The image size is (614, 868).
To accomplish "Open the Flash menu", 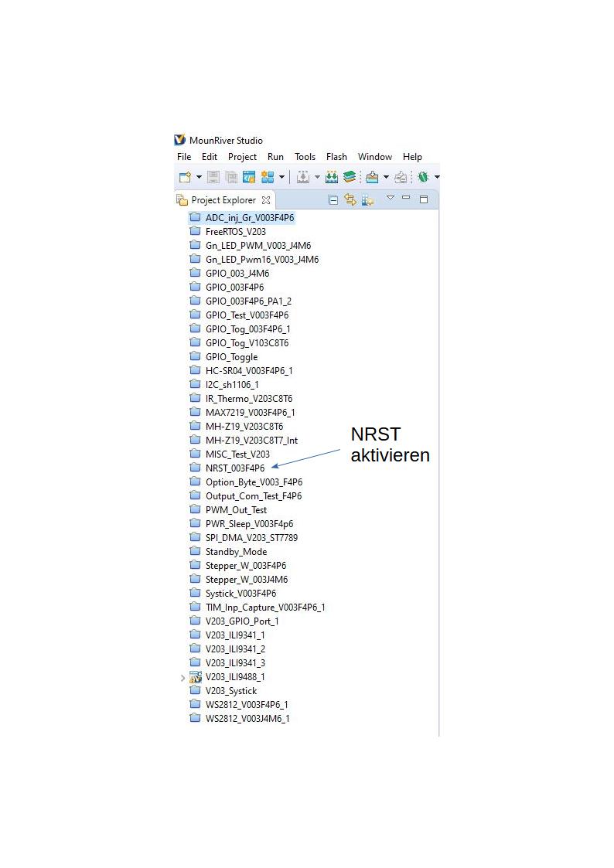I will (x=336, y=157).
